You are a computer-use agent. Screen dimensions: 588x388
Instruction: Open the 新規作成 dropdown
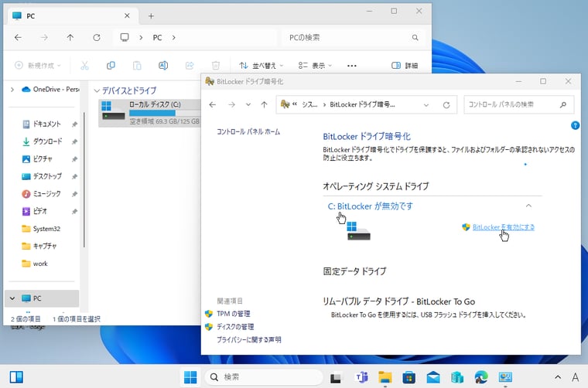(x=37, y=66)
